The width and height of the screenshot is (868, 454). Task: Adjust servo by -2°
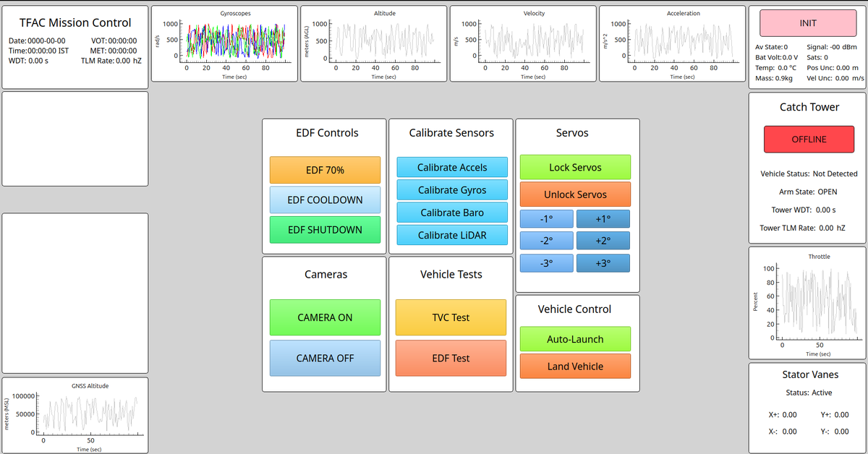547,241
